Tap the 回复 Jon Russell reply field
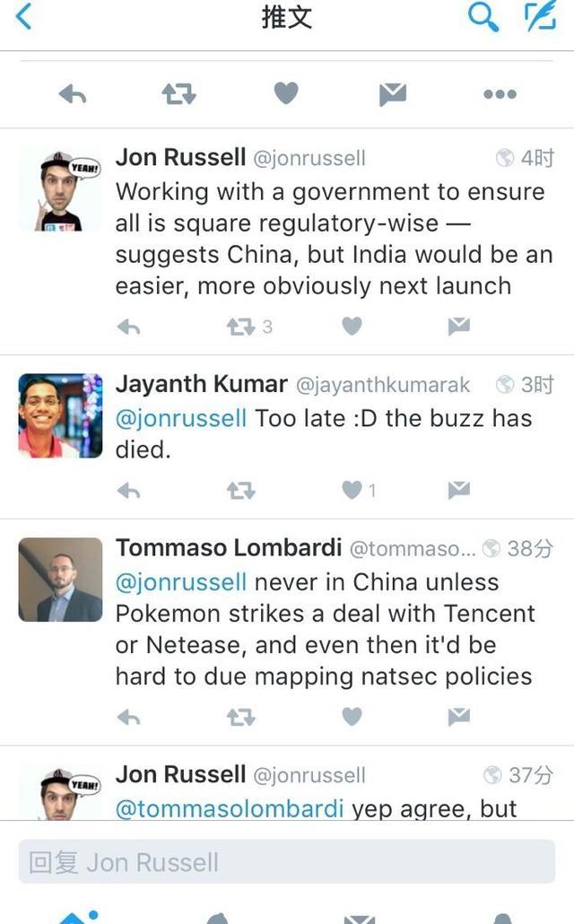The width and height of the screenshot is (574, 924). point(287,863)
